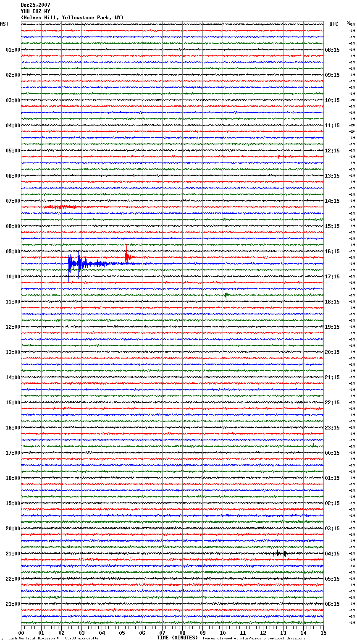Click the 12:15 UTC time label

pos(332,151)
